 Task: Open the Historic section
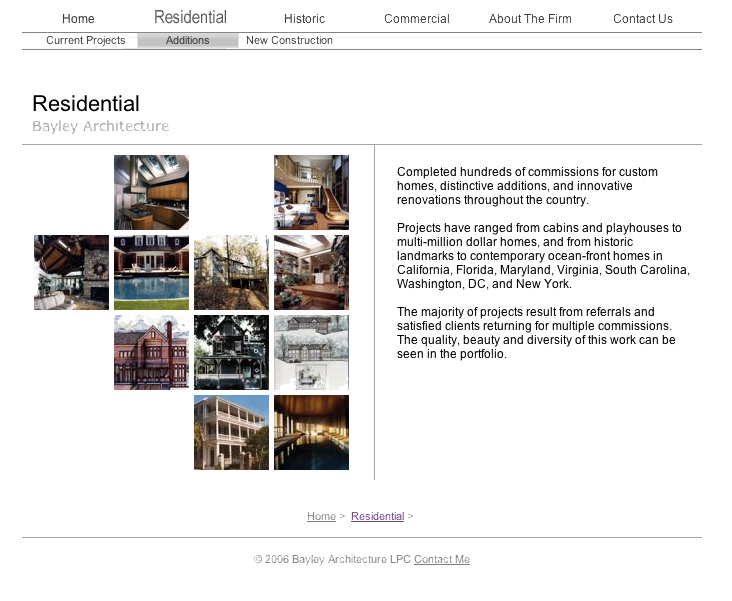(304, 19)
